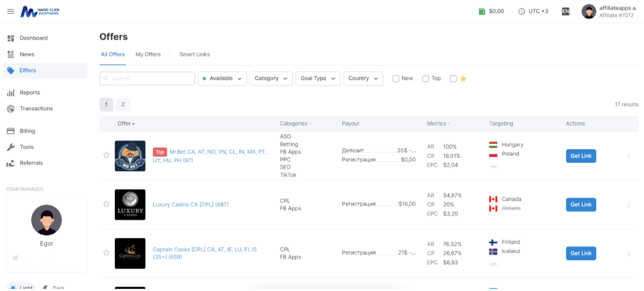Switch to the All Offers tab
644x291 pixels.
pos(113,54)
